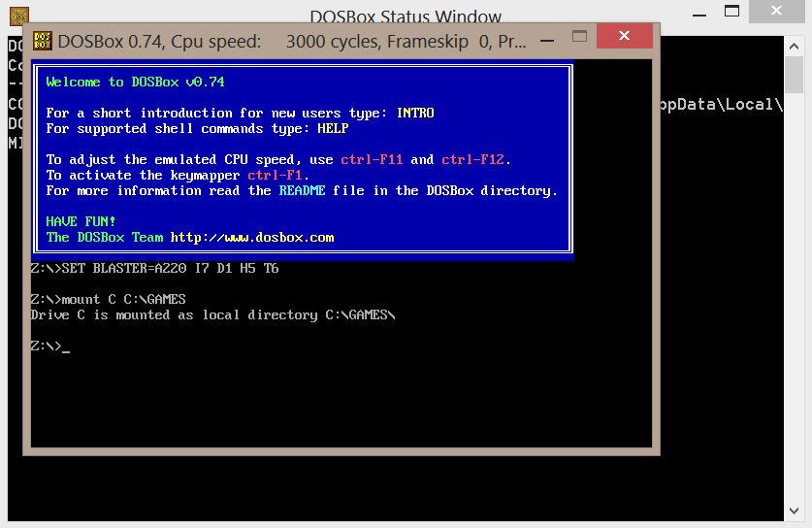Close the DOSBox Status Window
Image resolution: width=812 pixels, height=528 pixels.
776,11
